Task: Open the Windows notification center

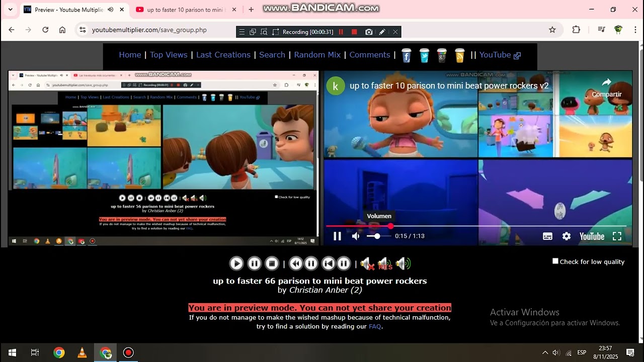Action: pyautogui.click(x=630, y=352)
